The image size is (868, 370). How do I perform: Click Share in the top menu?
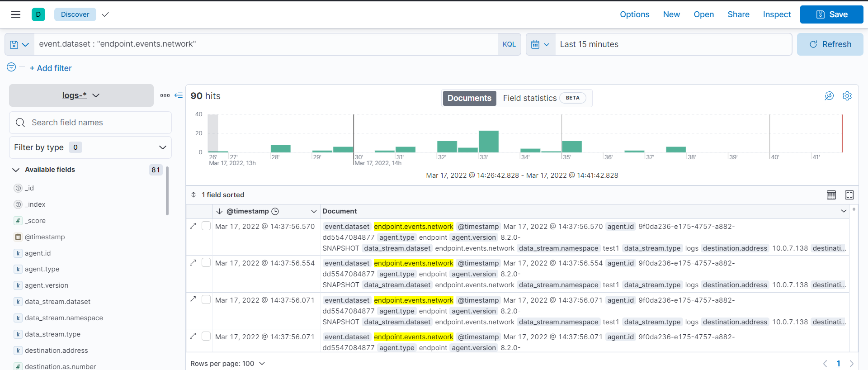pos(738,14)
